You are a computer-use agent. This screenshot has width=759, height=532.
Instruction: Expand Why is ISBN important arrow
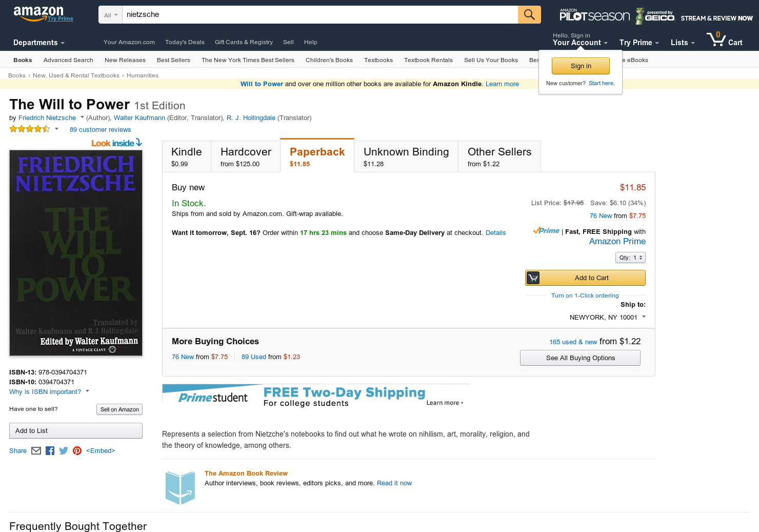tap(87, 391)
